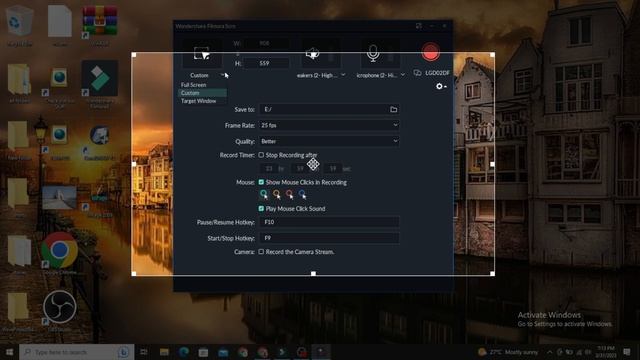Show hidden system tray icons

549,352
